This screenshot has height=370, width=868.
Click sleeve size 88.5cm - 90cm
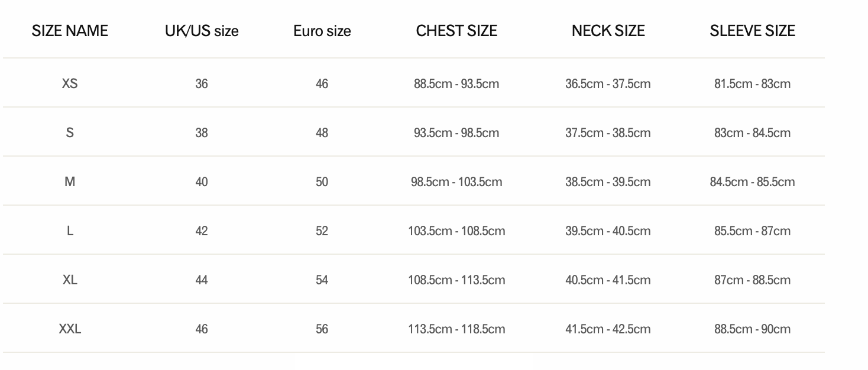pos(752,329)
